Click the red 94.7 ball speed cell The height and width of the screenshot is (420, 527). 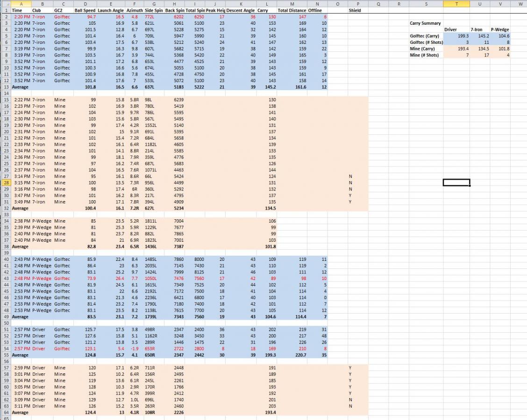85,17
